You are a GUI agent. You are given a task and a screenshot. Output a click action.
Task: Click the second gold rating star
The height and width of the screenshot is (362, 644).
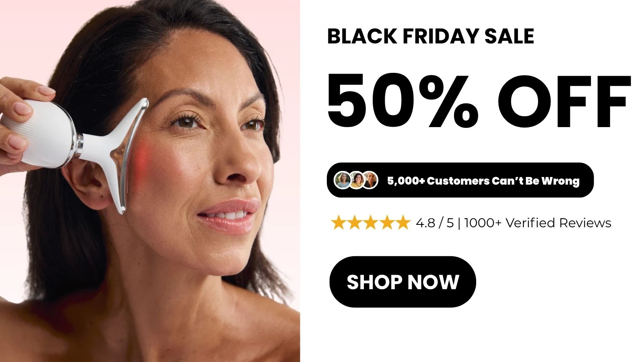coord(355,222)
